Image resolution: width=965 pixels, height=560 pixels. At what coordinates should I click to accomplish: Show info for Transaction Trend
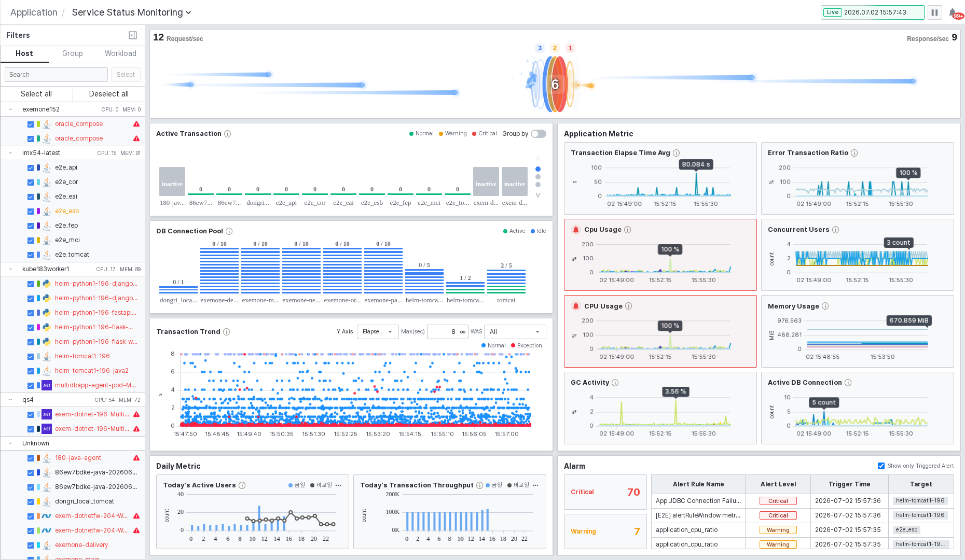(227, 332)
